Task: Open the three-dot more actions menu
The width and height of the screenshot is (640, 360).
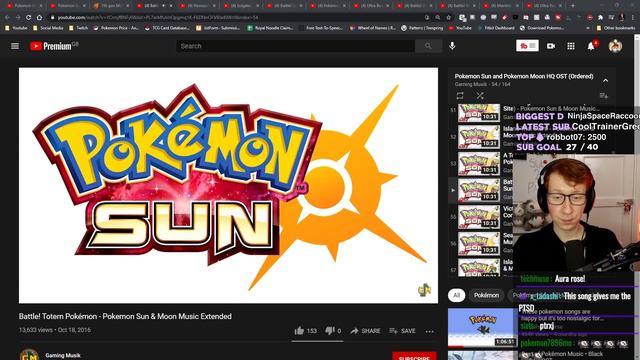Action: coord(429,331)
